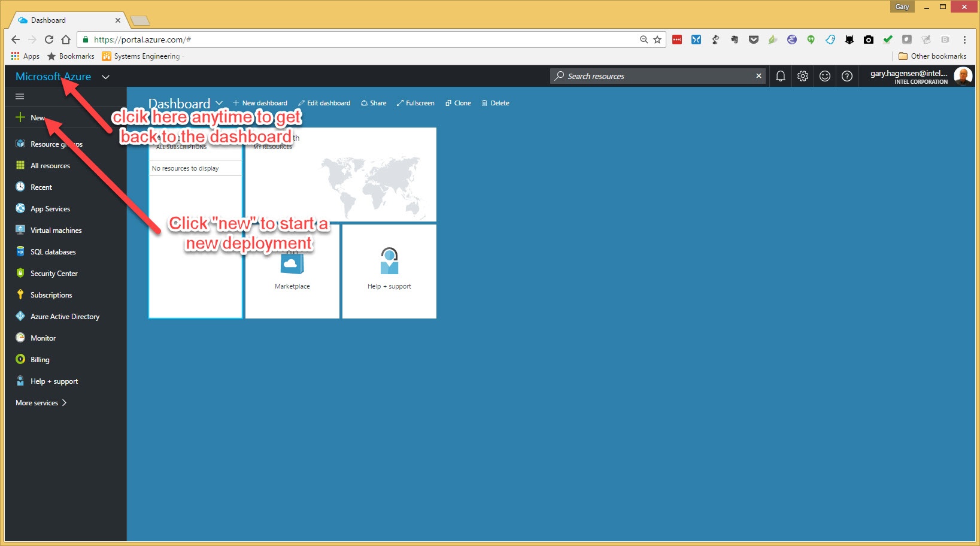
Task: Open Security Center shield icon
Action: 20,273
